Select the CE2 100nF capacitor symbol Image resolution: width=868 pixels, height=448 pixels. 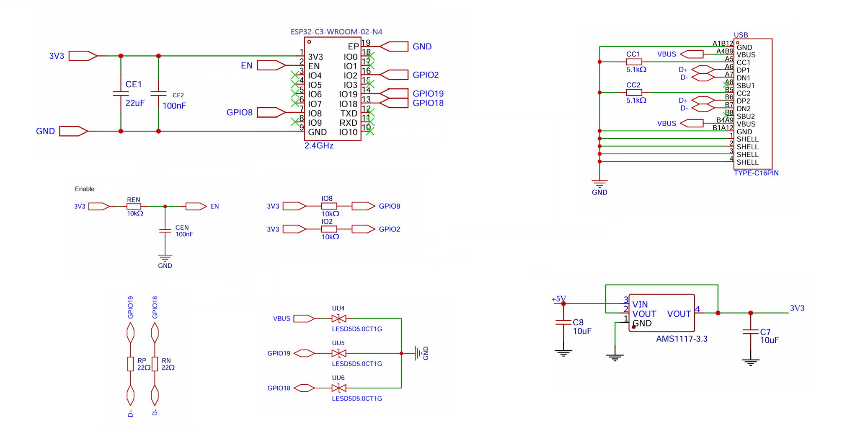(x=158, y=93)
